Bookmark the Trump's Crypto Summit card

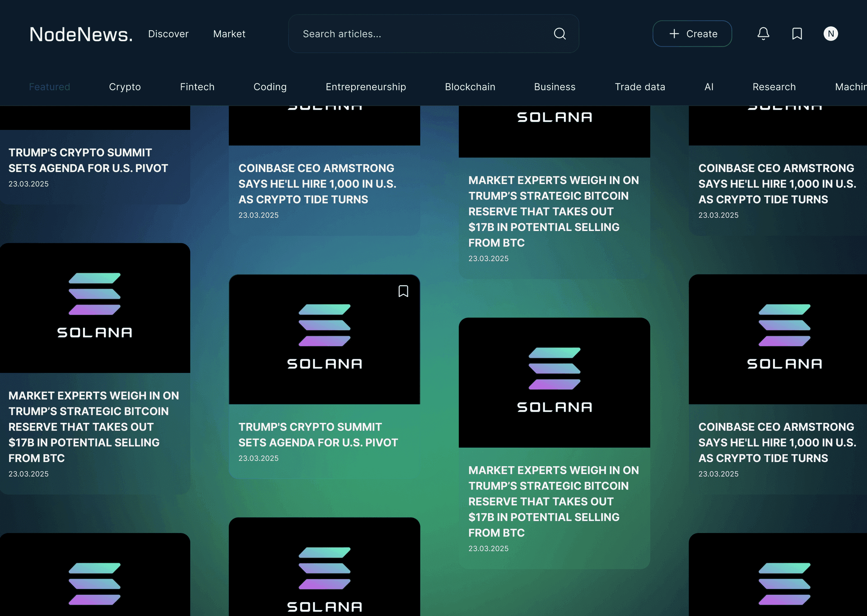[403, 291]
